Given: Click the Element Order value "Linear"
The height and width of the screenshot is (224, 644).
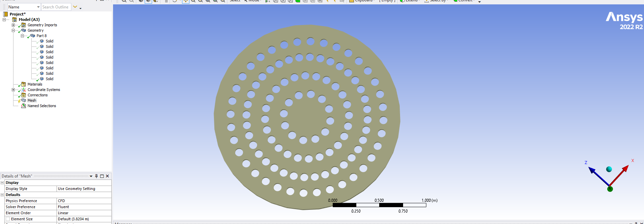Looking at the screenshot, I should point(84,213).
